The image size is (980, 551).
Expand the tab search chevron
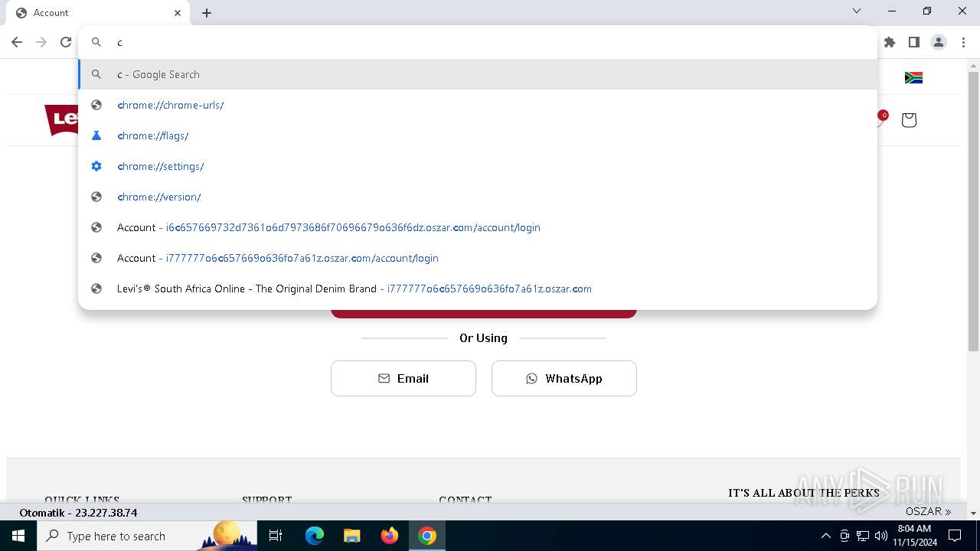tap(857, 11)
